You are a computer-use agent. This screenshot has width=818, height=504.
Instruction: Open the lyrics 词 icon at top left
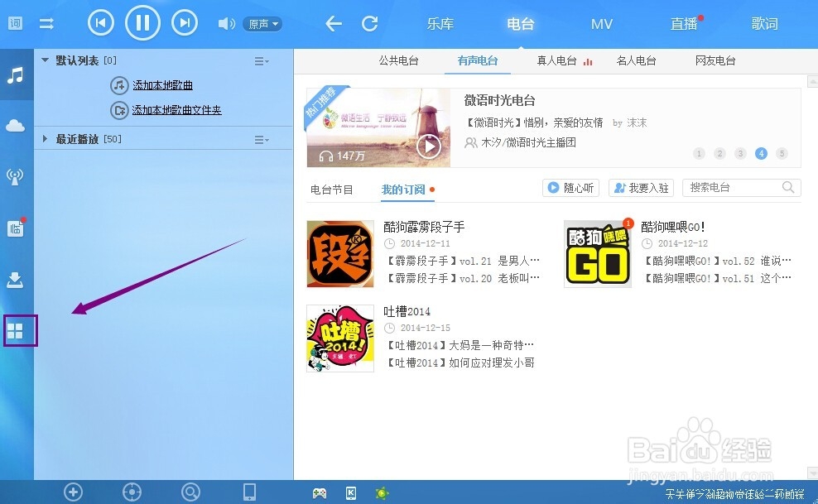click(15, 23)
